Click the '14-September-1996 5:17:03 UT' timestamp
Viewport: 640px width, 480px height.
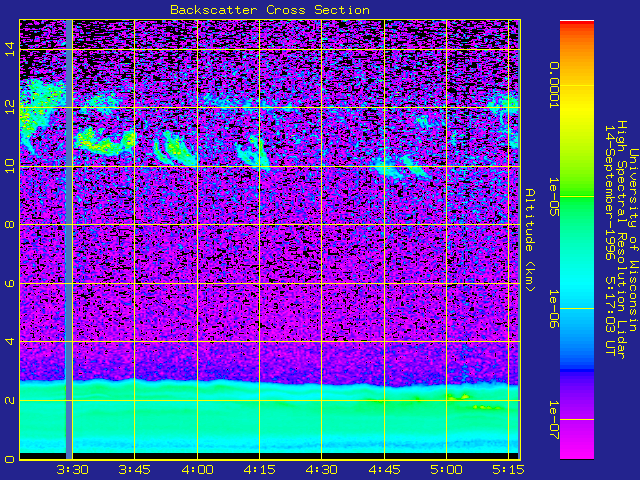(609, 240)
